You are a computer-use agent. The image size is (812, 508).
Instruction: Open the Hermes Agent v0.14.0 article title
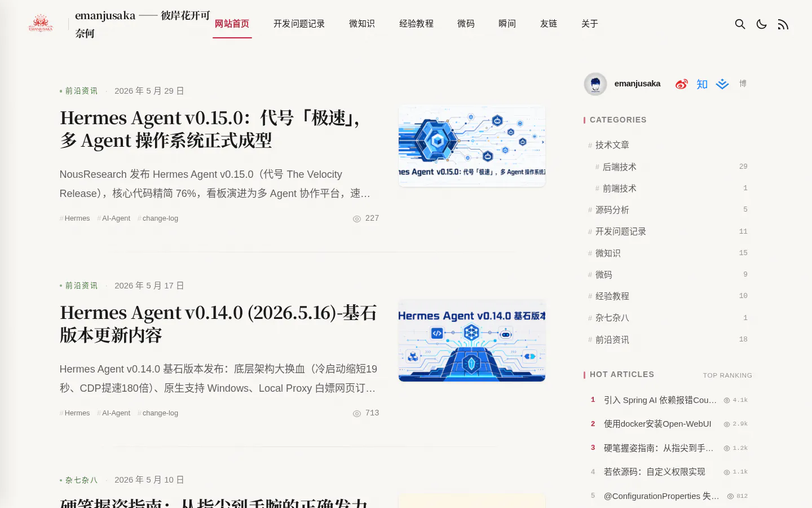[x=218, y=323]
